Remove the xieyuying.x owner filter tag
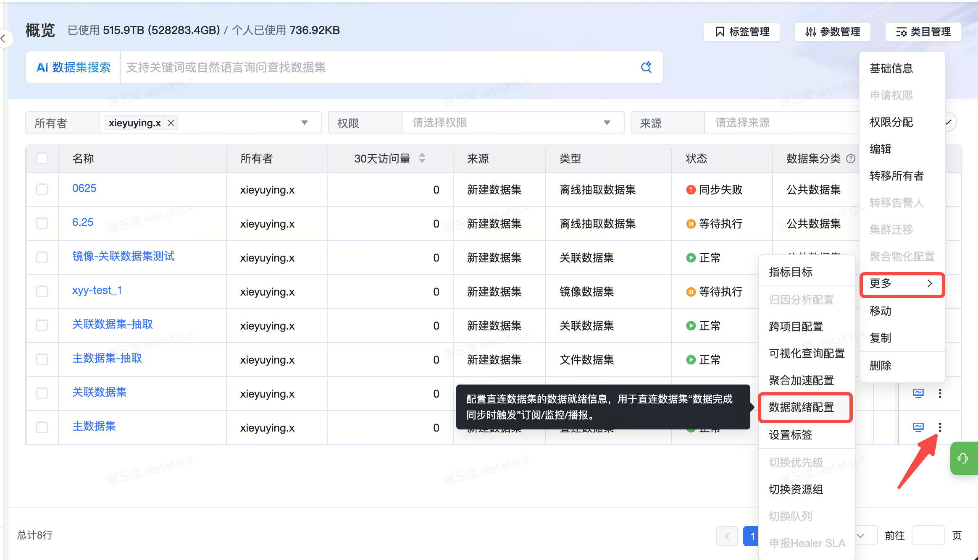The height and width of the screenshot is (560, 978). [171, 123]
